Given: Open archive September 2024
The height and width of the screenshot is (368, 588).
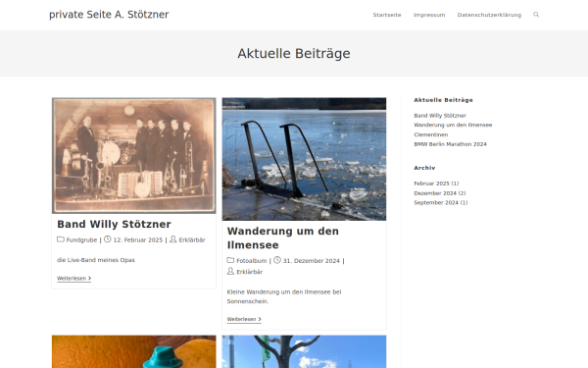Looking at the screenshot, I should click(x=436, y=203).
